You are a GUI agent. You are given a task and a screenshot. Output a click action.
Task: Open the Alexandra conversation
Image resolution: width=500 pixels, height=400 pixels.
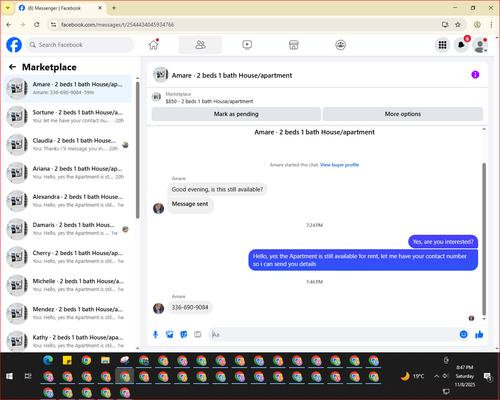(68, 201)
